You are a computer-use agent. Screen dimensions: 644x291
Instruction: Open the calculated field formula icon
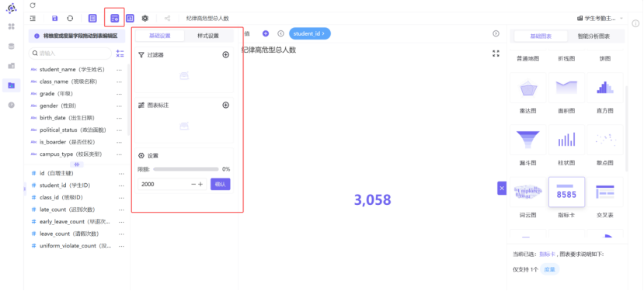120,54
